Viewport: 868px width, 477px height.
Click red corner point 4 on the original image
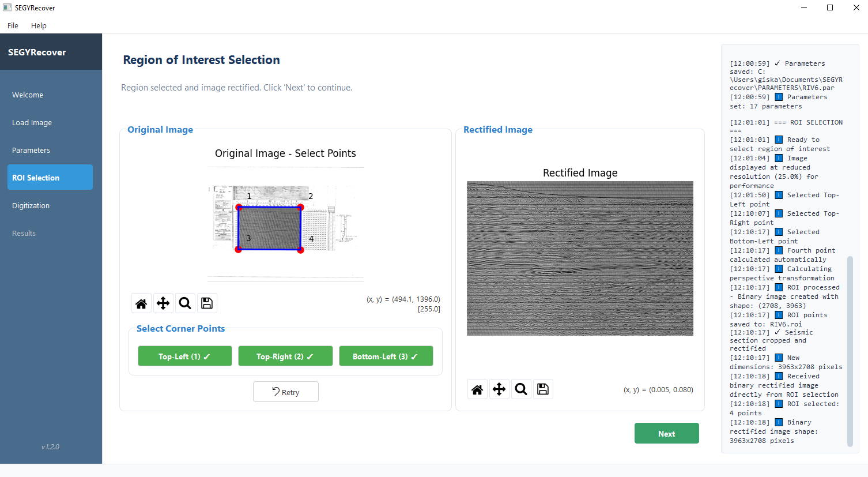(x=300, y=250)
